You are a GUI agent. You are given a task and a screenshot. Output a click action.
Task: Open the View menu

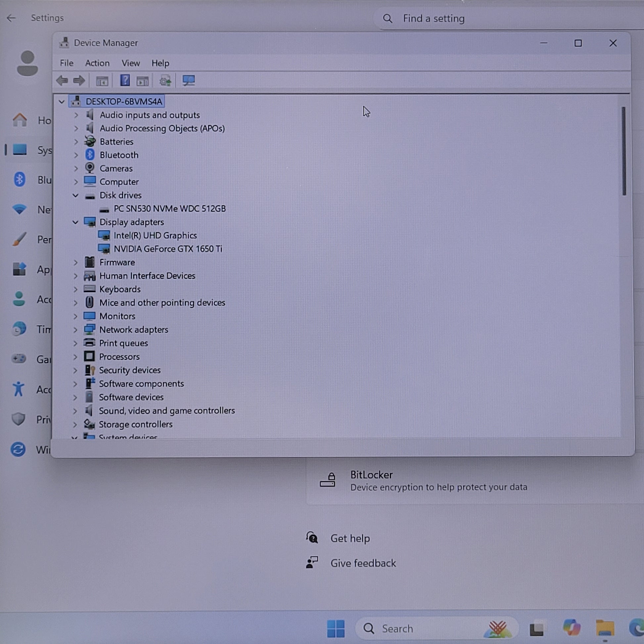click(130, 63)
